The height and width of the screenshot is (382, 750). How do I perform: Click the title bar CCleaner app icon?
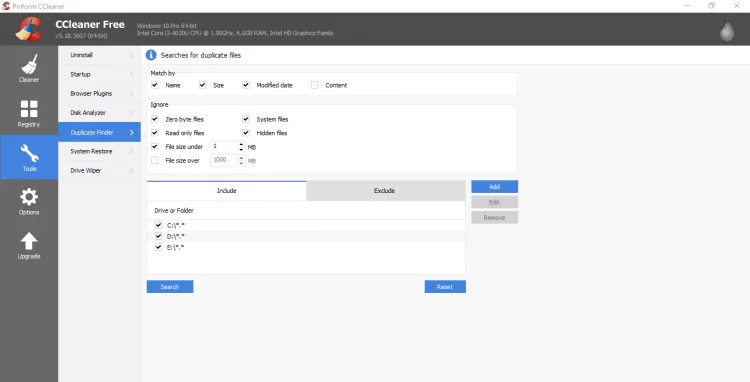pos(6,6)
